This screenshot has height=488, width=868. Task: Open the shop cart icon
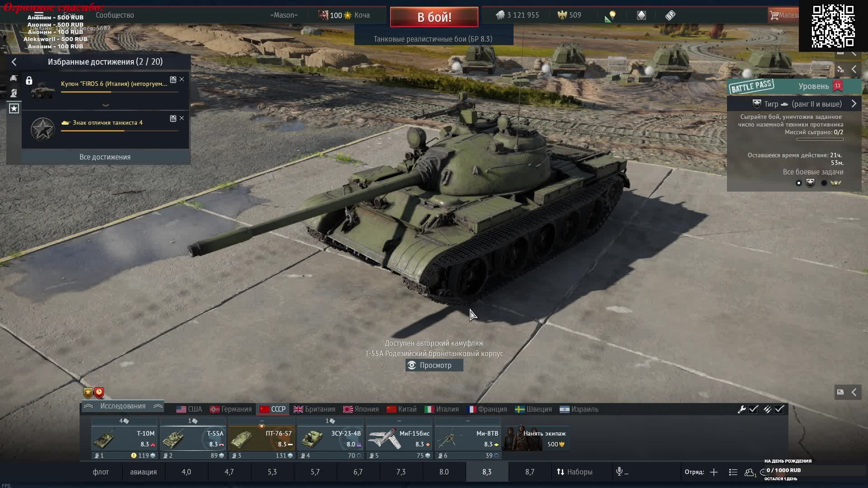click(x=774, y=15)
